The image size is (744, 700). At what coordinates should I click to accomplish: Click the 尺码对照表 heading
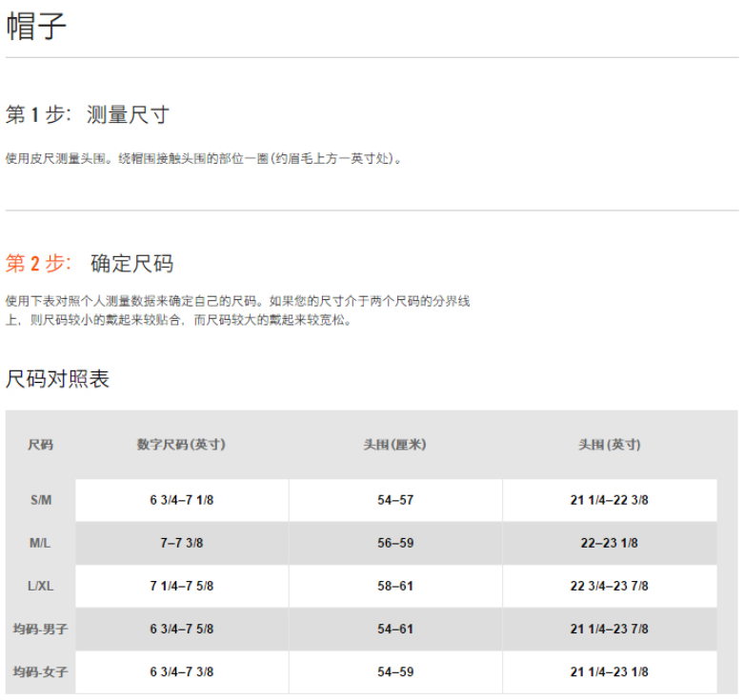point(58,379)
